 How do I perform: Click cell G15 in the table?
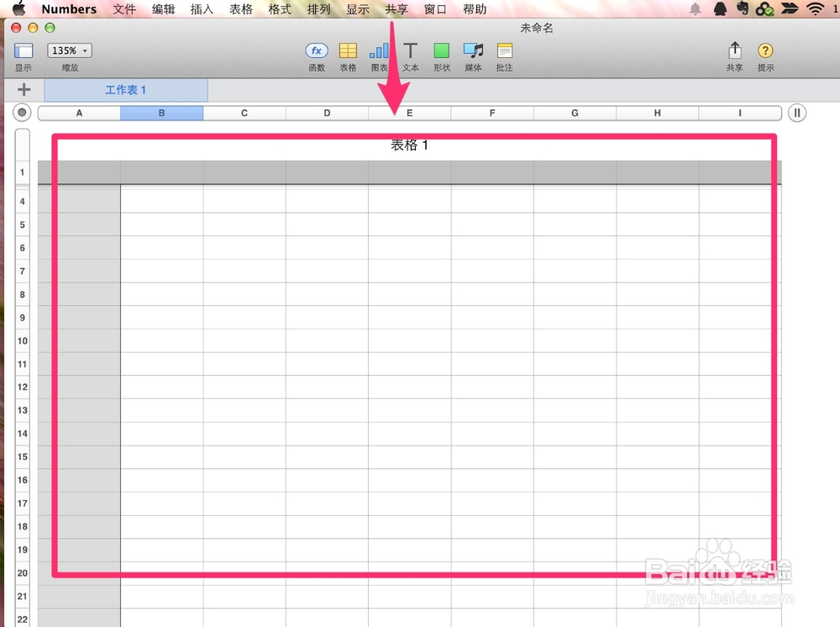[575, 456]
